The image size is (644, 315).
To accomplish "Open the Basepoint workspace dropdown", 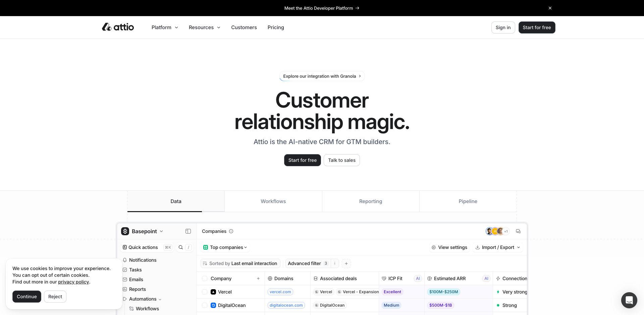I will [x=161, y=231].
